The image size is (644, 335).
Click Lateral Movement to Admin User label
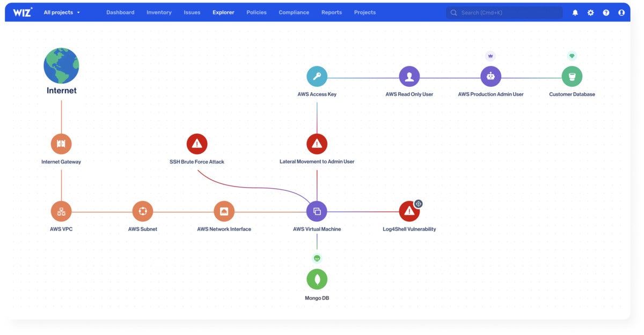tap(317, 162)
